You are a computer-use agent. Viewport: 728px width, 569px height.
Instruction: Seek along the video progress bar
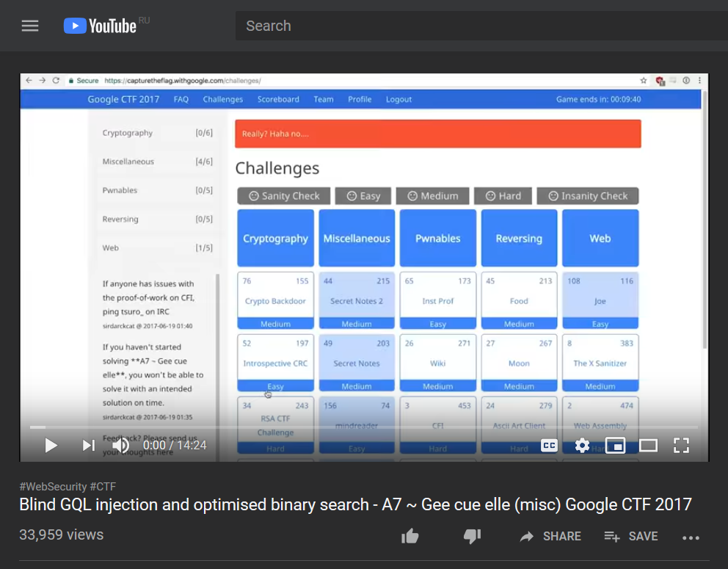coord(364,427)
